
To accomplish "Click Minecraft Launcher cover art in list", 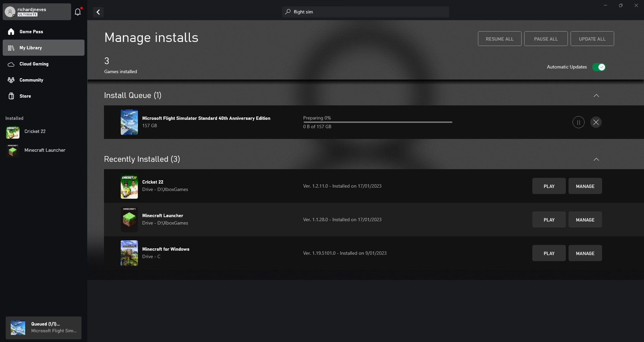I will coord(129,219).
